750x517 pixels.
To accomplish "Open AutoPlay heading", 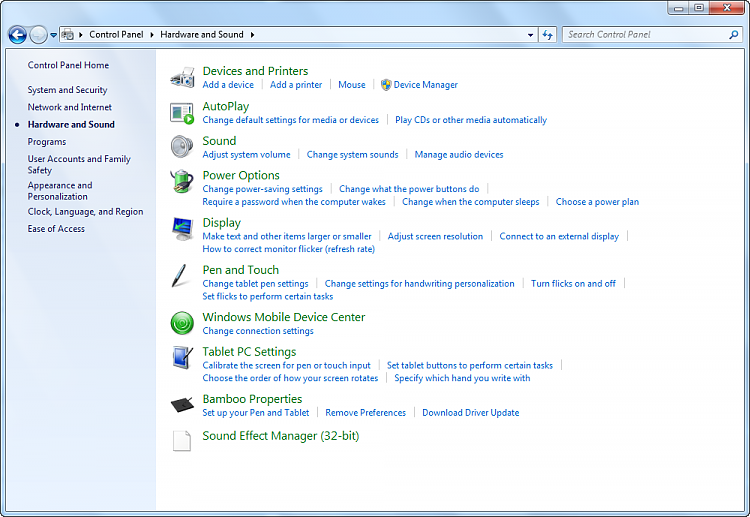I will pyautogui.click(x=226, y=106).
